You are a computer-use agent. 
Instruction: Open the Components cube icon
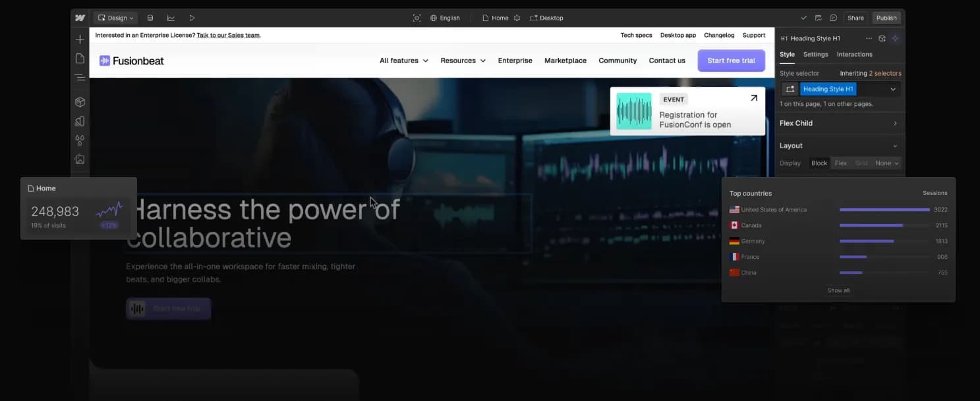[x=80, y=102]
